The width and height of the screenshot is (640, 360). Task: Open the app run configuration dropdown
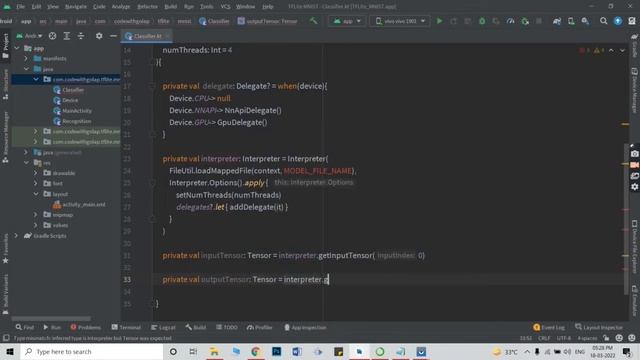tap(347, 21)
